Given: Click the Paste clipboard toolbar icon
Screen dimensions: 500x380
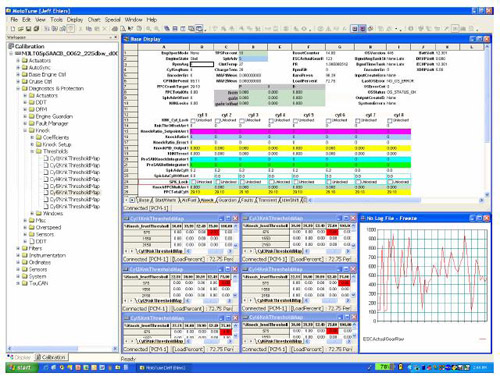Looking at the screenshot, I should (96, 29).
